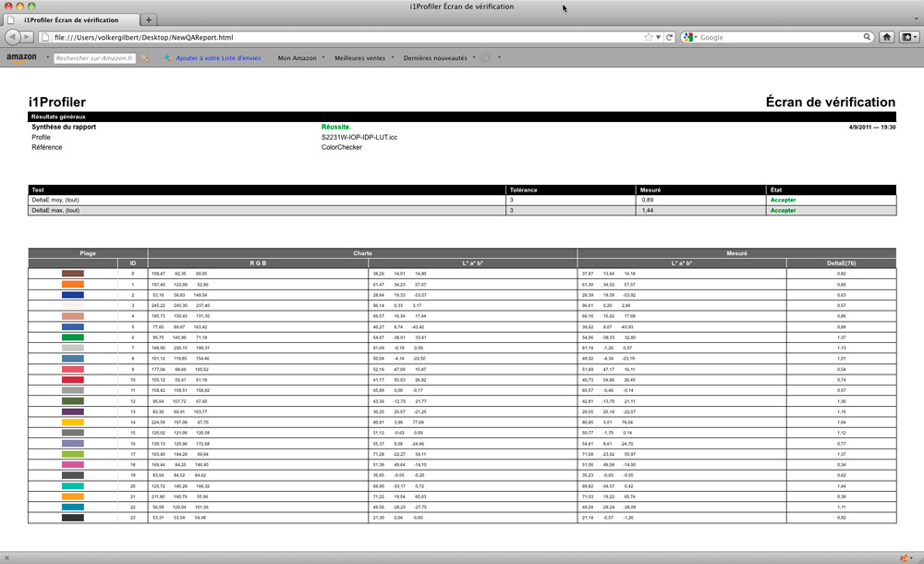The width and height of the screenshot is (924, 564).
Task: Click the Rechercher sur Amazon.fr search field
Action: 94,58
